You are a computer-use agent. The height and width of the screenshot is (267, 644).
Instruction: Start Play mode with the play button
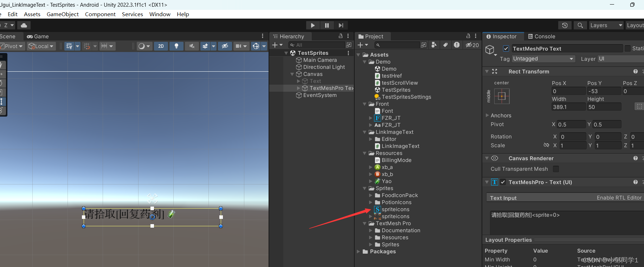pyautogui.click(x=313, y=25)
